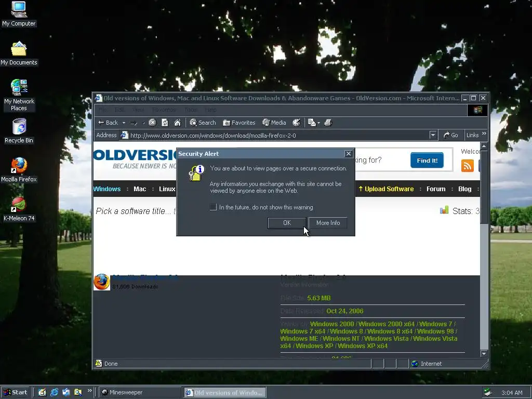
Task: Click OK in the Security Alert dialog
Action: pos(287,223)
